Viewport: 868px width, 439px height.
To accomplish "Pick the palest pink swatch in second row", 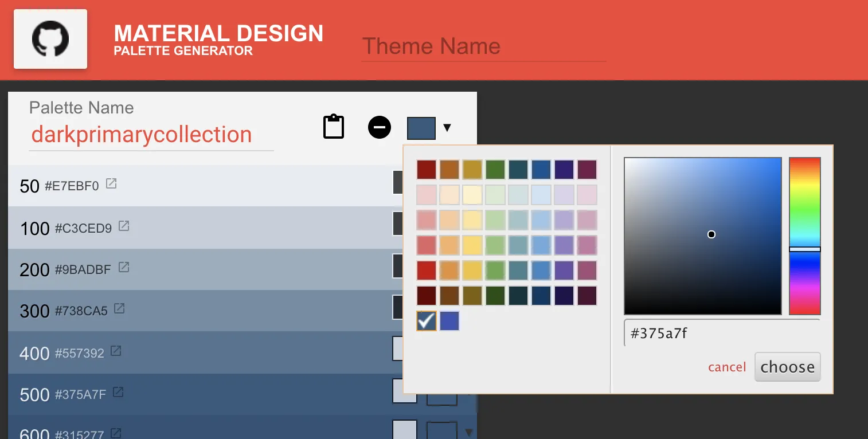I will (427, 195).
